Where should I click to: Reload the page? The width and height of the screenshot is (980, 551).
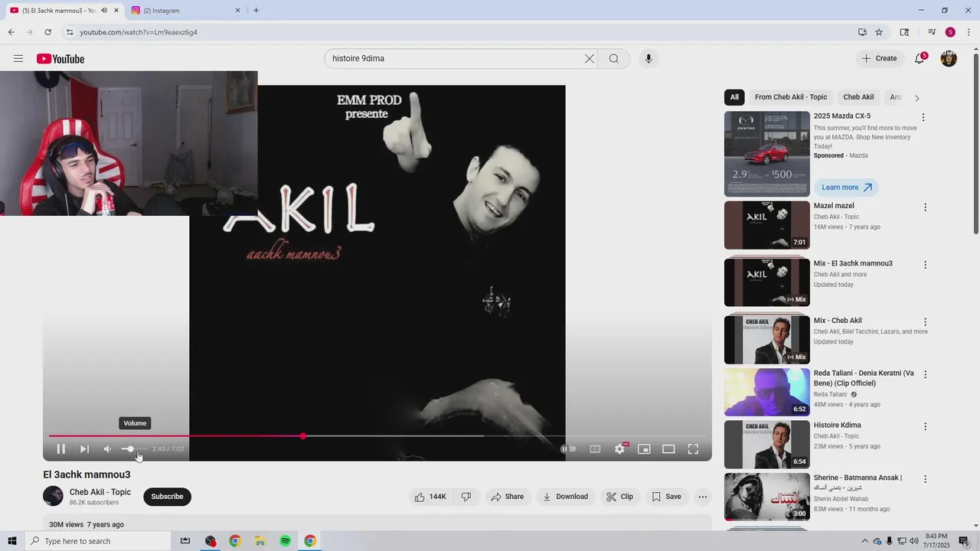pos(47,32)
